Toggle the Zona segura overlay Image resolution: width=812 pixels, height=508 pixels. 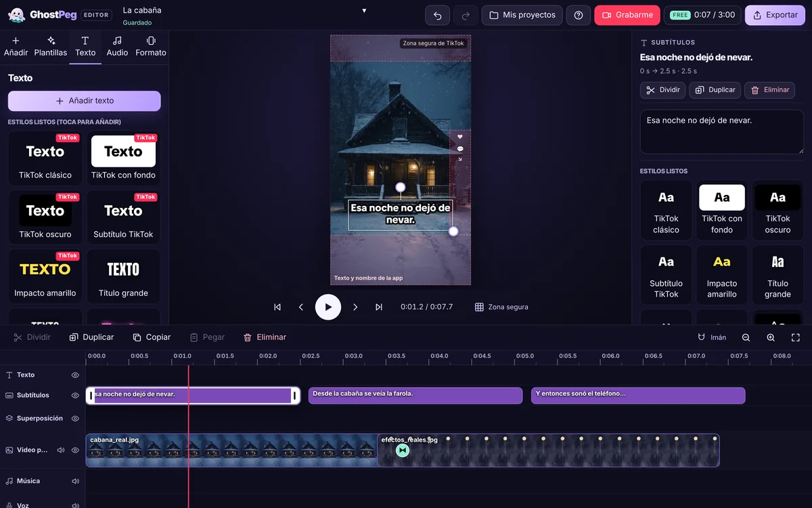pyautogui.click(x=501, y=307)
